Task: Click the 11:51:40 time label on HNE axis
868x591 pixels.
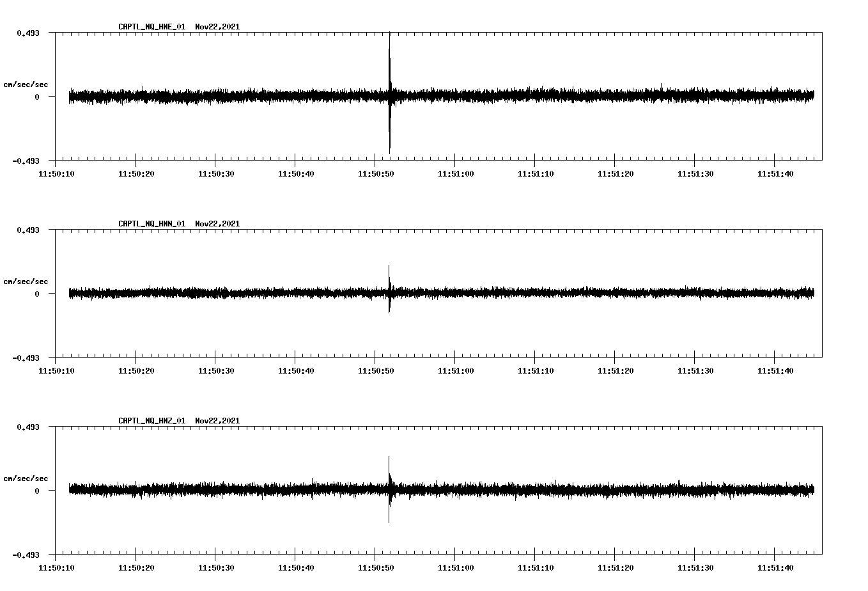Action: [x=774, y=173]
